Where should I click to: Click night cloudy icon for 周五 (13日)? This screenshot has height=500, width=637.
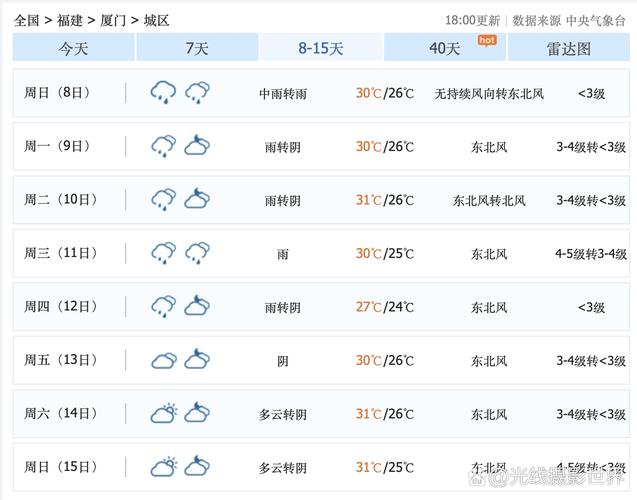197,359
